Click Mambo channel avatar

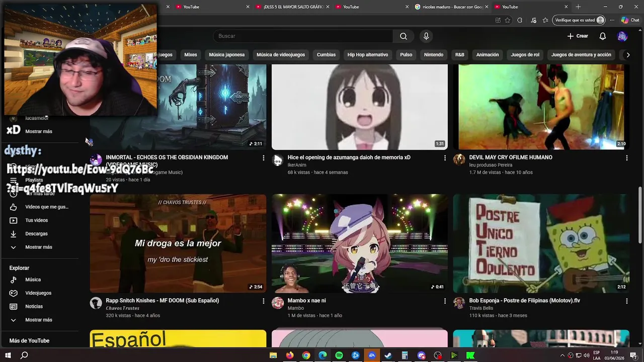click(278, 303)
